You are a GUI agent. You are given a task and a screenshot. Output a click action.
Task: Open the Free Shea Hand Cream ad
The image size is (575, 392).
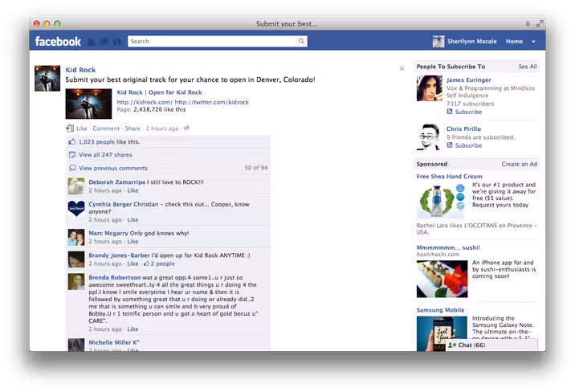click(449, 177)
